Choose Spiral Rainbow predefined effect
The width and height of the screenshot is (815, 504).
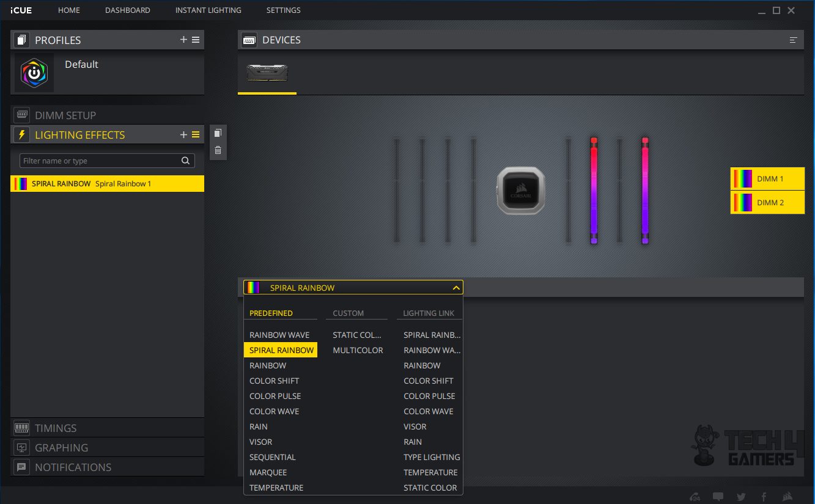tap(281, 350)
